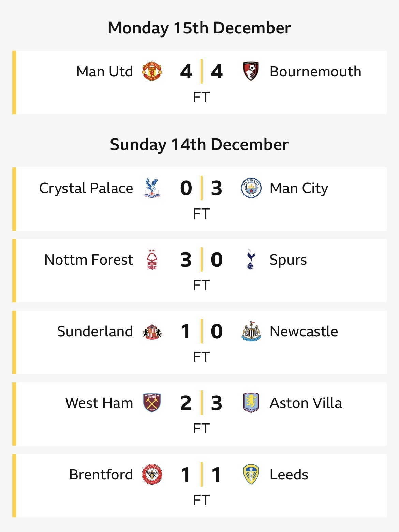Click the Manchester City badge
399x532 pixels.
coord(251,188)
